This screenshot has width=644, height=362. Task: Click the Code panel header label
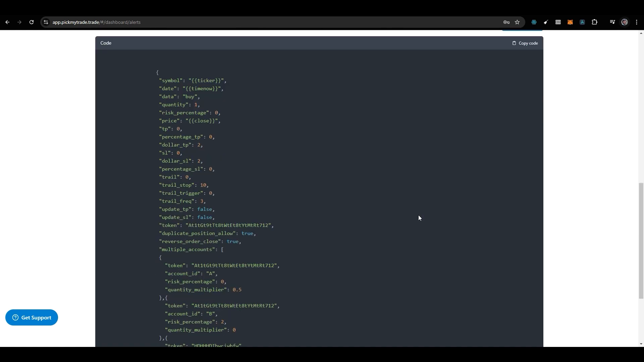106,43
